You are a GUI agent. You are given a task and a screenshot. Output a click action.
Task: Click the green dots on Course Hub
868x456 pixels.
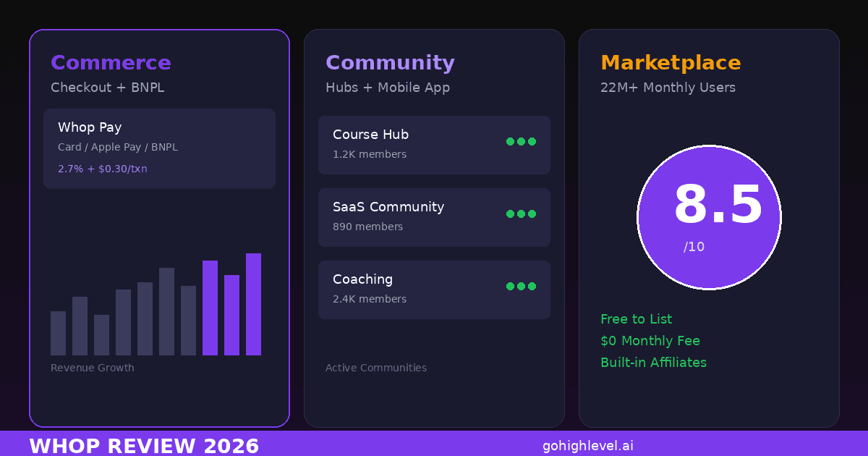[521, 141]
